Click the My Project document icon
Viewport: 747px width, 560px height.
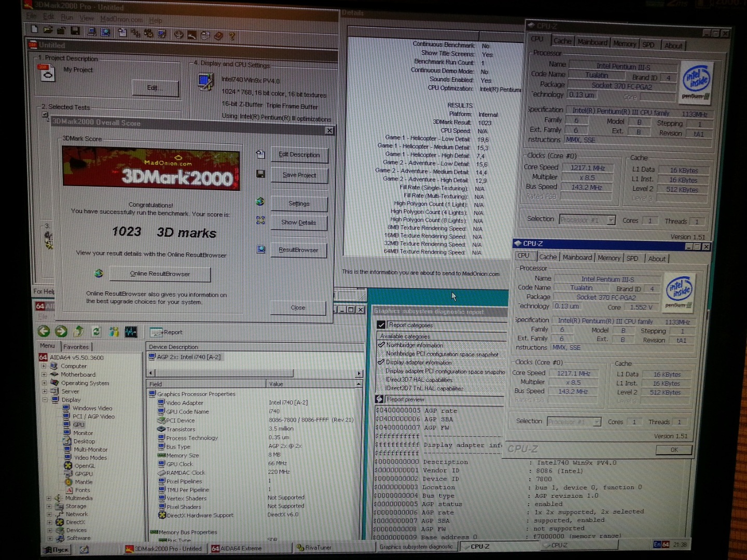47,74
